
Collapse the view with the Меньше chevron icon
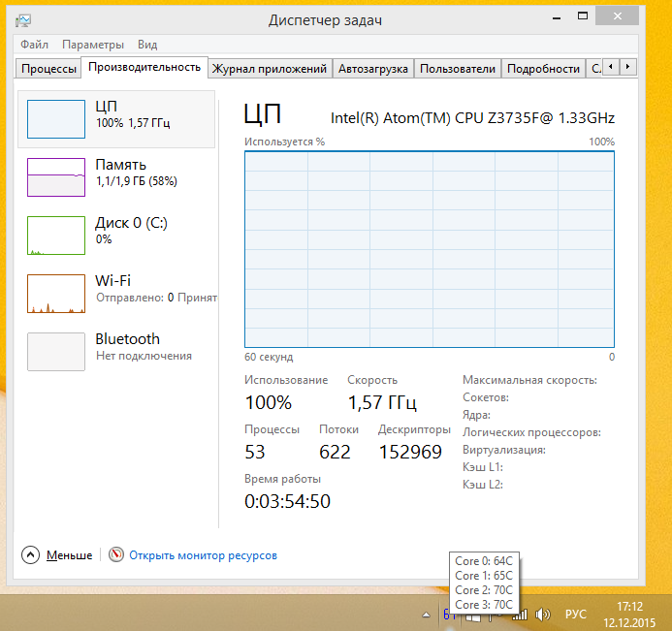pyautogui.click(x=30, y=555)
